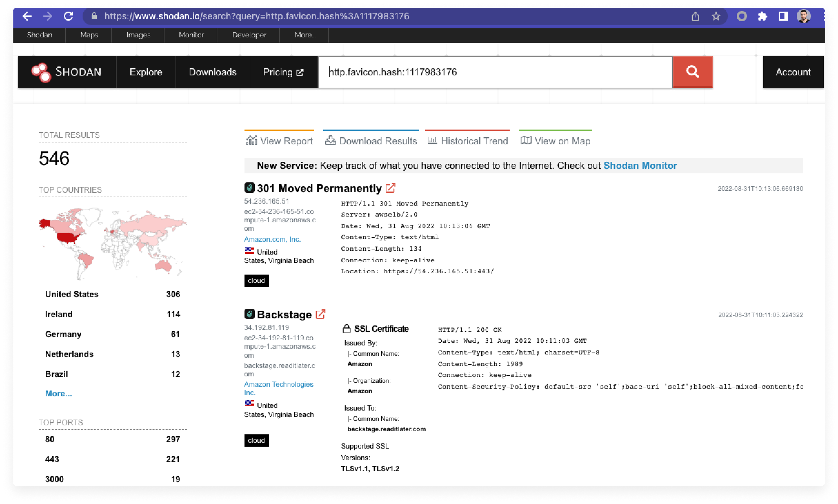Click Download Results button
Screen dimensions: 838x504
pyautogui.click(x=371, y=141)
